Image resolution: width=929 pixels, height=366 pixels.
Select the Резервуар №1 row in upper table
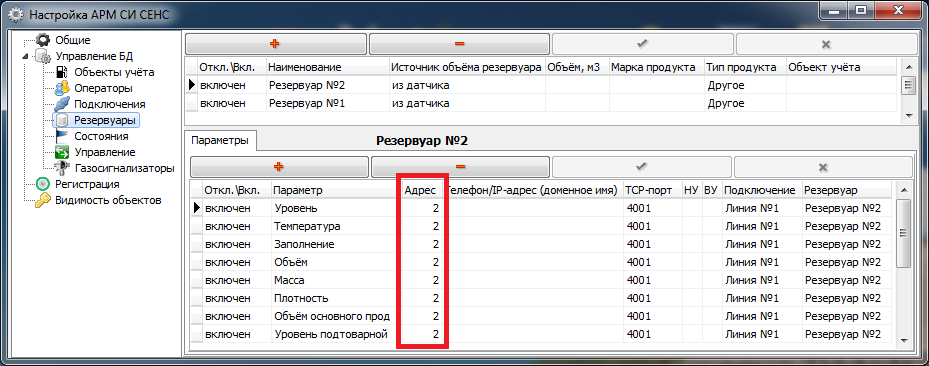[542, 104]
